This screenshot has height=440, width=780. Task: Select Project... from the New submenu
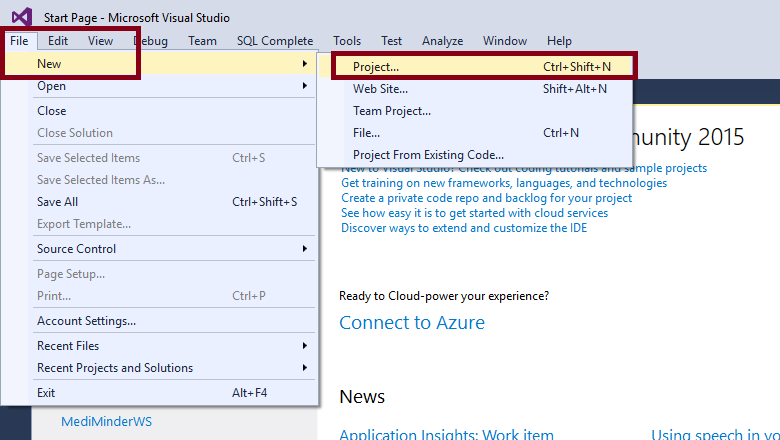(x=375, y=67)
